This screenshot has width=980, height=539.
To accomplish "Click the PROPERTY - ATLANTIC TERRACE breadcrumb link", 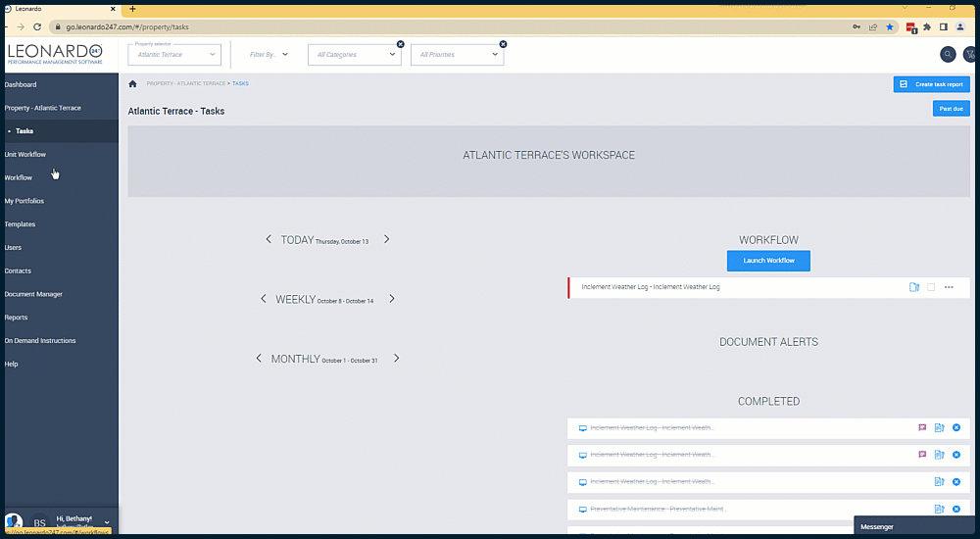I will point(185,83).
